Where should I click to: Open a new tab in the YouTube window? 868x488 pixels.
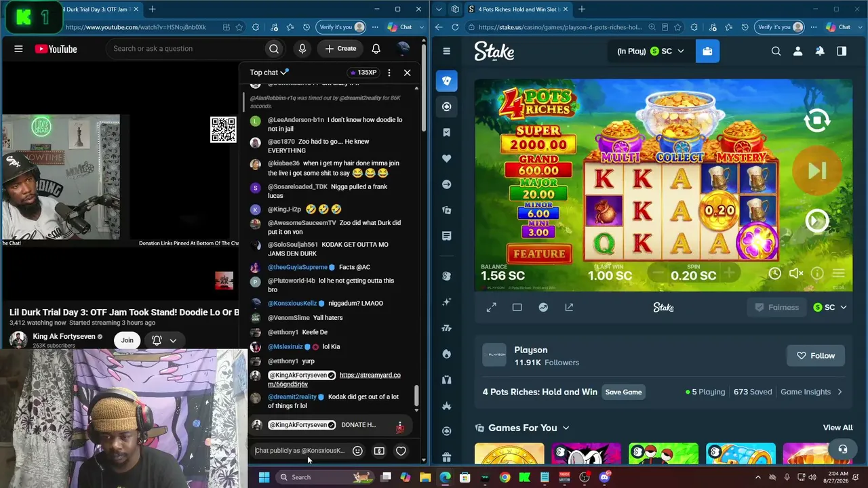pyautogui.click(x=153, y=9)
